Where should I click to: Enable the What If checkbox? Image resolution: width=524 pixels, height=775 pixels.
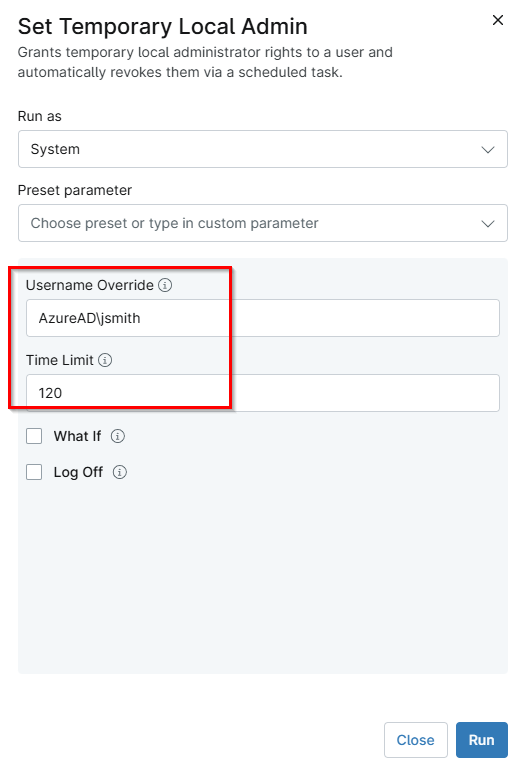(x=34, y=436)
